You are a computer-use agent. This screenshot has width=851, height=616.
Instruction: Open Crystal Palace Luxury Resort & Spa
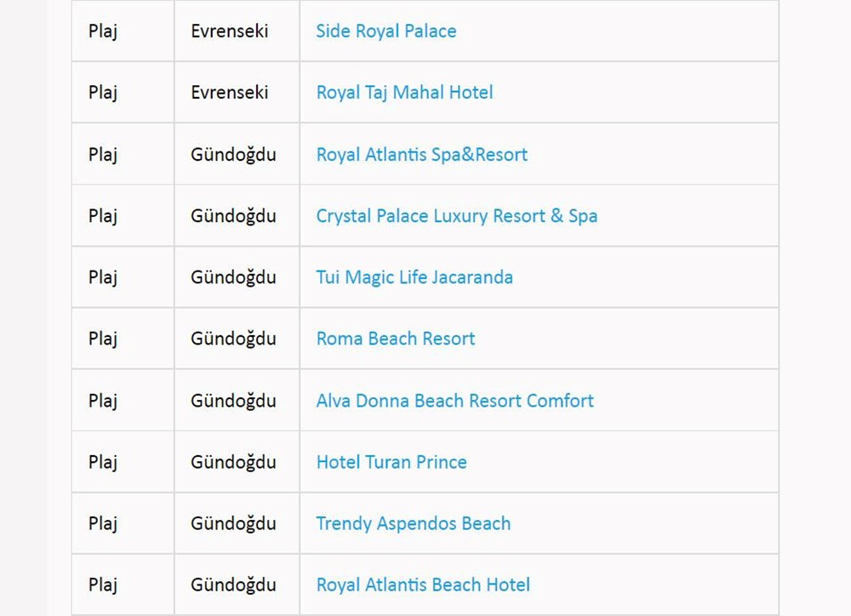(x=456, y=216)
